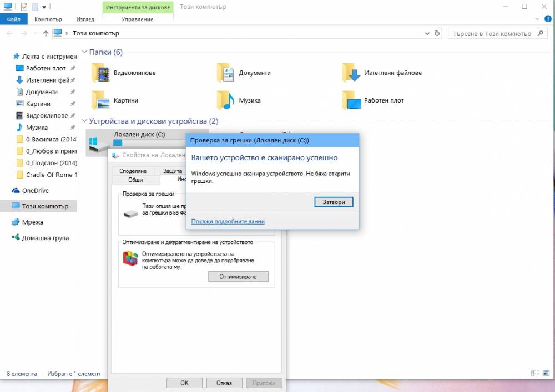Viewport: 555px width, 392px height.
Task: Open Cradle Of Rome folder in sidebar
Action: pos(47,175)
